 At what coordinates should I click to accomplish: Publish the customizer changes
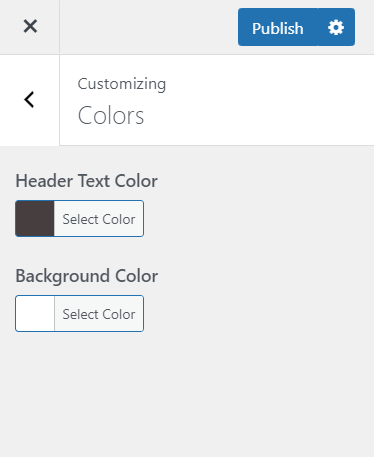pos(278,27)
